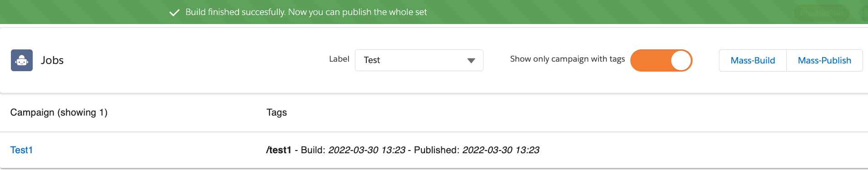
Task: Click the Published date of /test1
Action: (501, 150)
